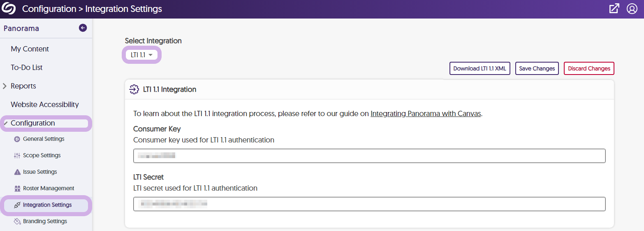Open the user profile icon
This screenshot has width=644, height=231.
(x=632, y=9)
